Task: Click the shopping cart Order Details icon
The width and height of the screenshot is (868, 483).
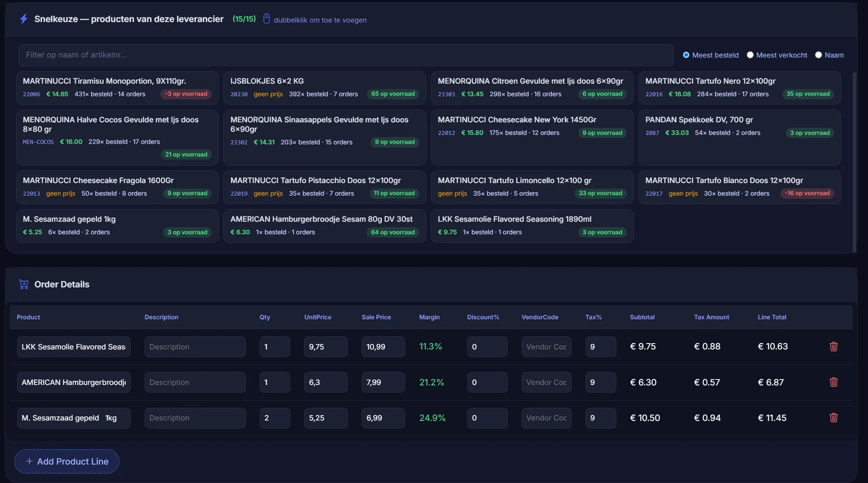Action: (x=24, y=284)
